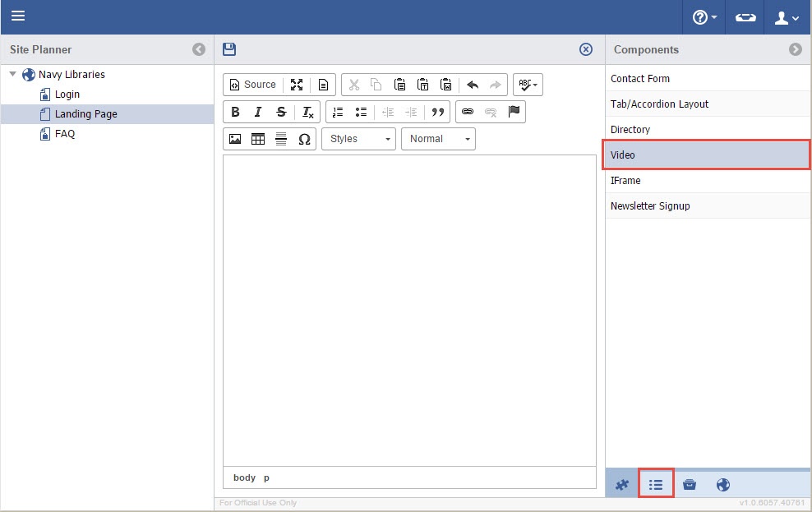Select the FAQ page in Site Planner
The width and height of the screenshot is (812, 512).
coord(65,133)
